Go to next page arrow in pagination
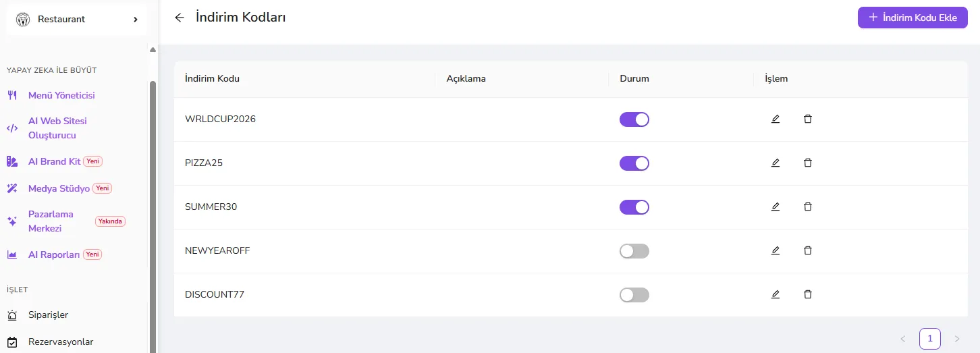Screen dimensions: 980x353 [956, 339]
